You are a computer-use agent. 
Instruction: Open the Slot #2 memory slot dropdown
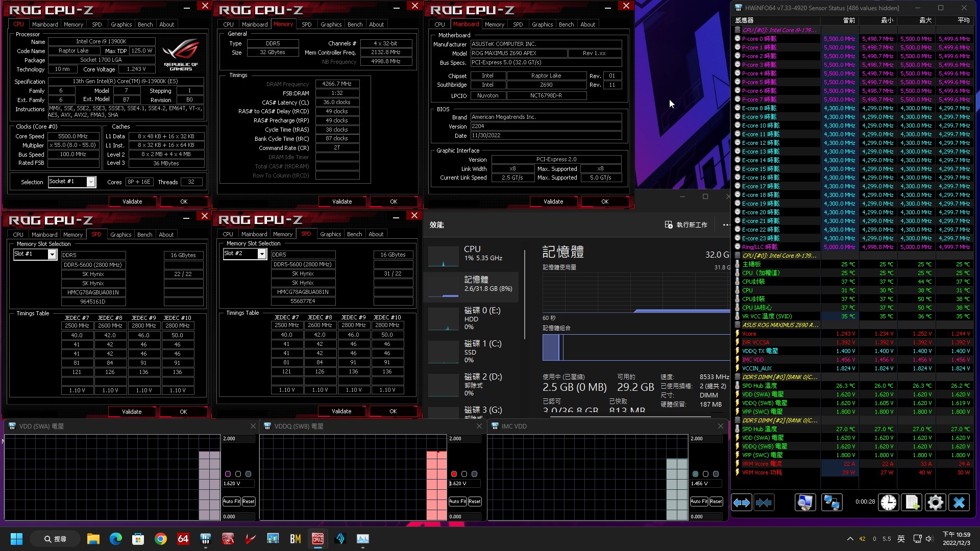coord(262,254)
